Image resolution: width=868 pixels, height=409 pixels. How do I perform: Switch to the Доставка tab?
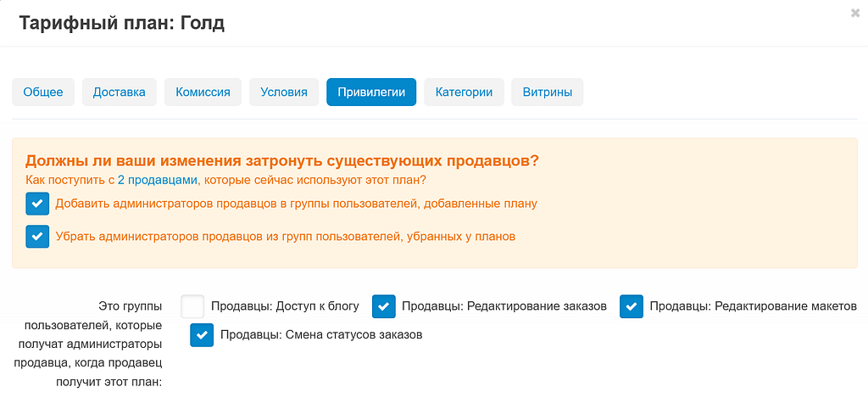click(120, 92)
